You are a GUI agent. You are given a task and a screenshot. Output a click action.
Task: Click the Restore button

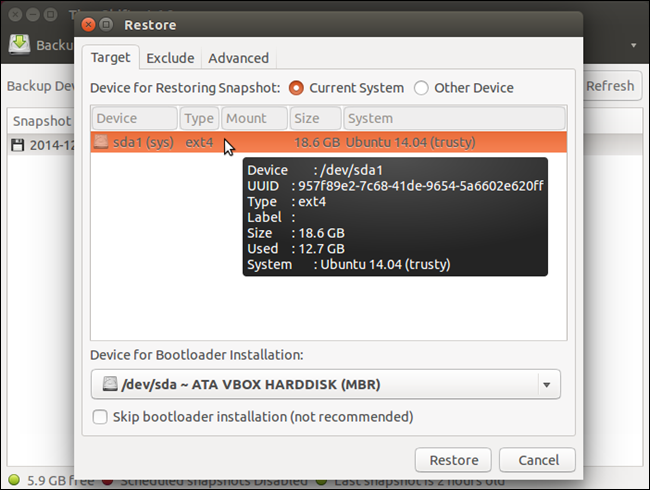(x=453, y=460)
